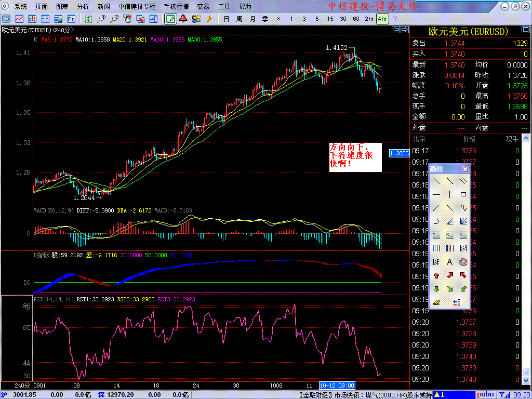Click the 卖出 price 1.3744

pos(455,44)
